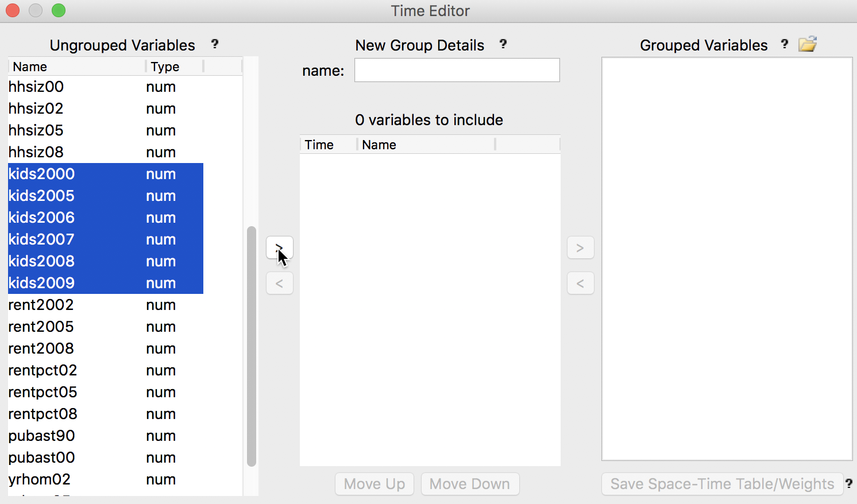The height and width of the screenshot is (504, 857).
Task: Select the kids2000 variable row
Action: (x=106, y=174)
